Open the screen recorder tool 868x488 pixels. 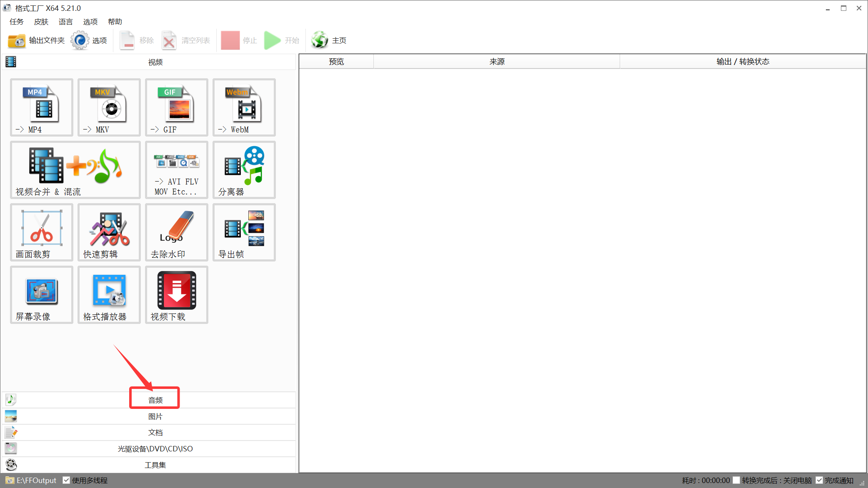(x=41, y=295)
